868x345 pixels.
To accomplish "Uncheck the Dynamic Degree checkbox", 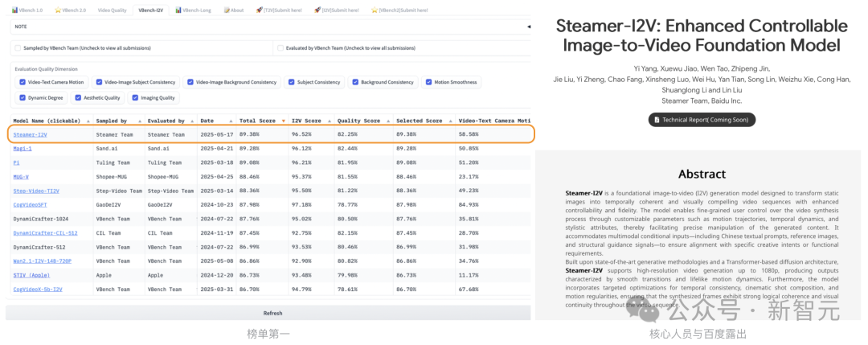I will [x=23, y=97].
